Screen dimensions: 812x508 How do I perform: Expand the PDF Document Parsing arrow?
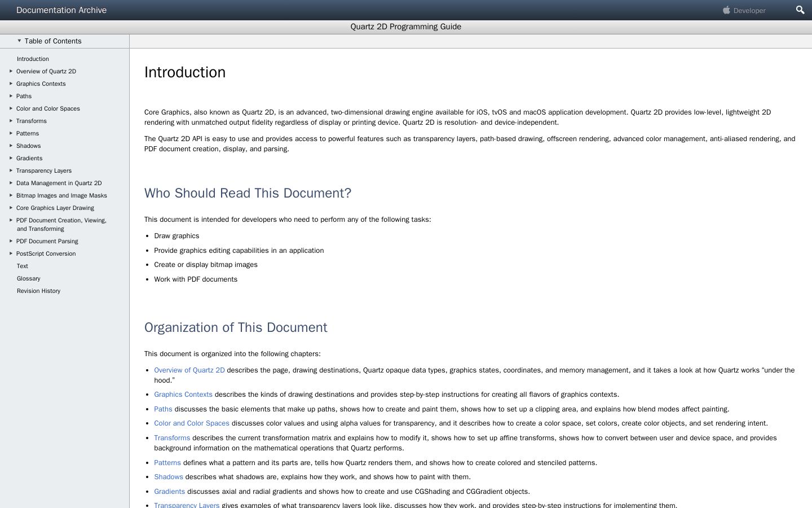coord(11,241)
